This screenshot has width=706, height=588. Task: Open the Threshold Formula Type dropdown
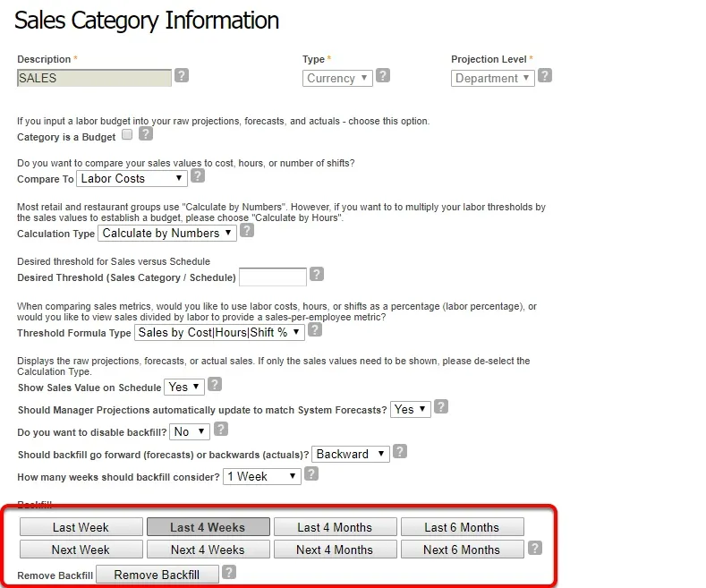[x=219, y=333]
